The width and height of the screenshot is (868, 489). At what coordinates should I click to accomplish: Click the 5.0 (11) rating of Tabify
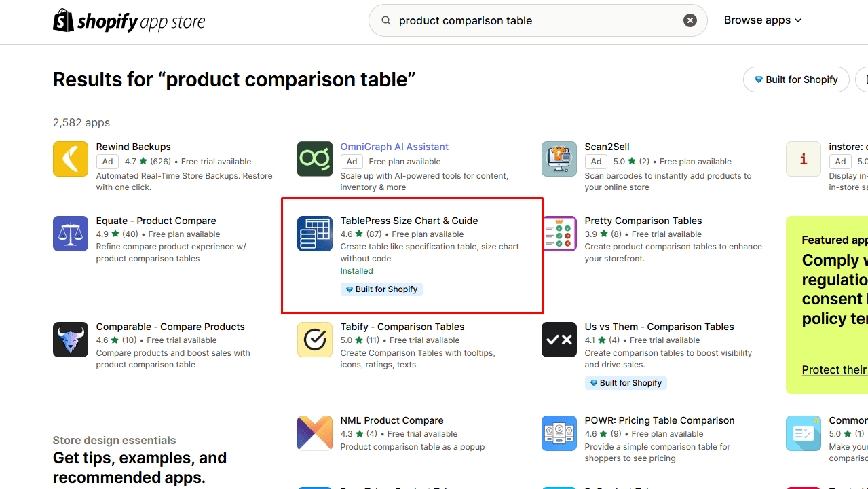coord(360,340)
